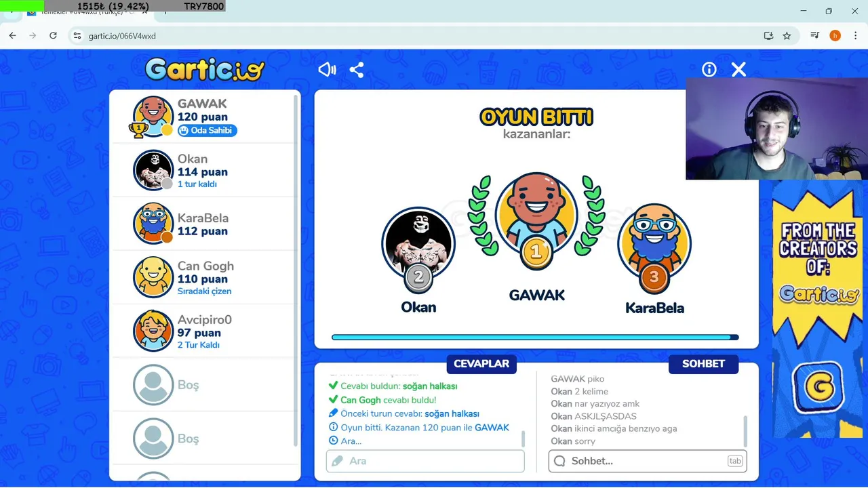Click GAWAK's avatar in the player list

[153, 117]
